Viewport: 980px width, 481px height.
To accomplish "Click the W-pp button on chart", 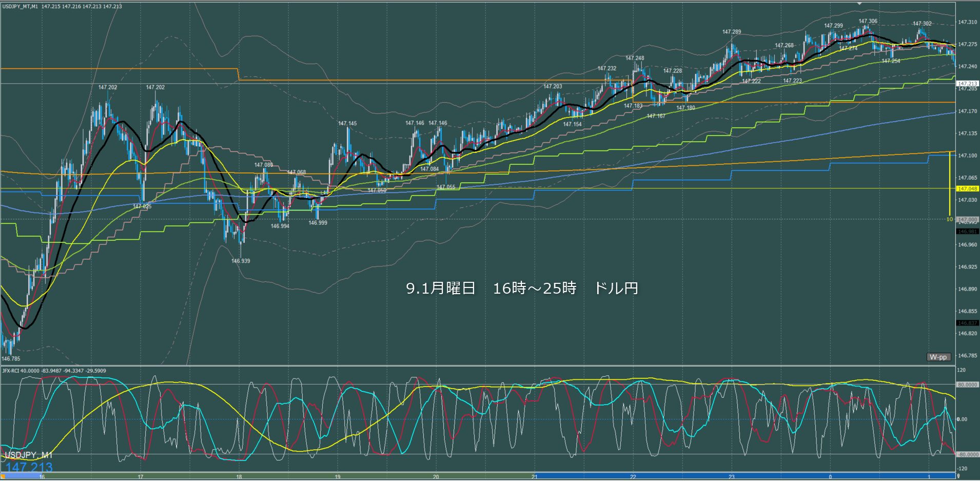I will pos(938,357).
